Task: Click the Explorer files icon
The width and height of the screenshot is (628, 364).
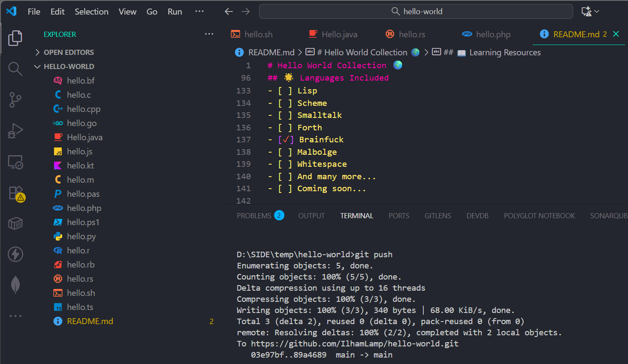Action: point(15,38)
